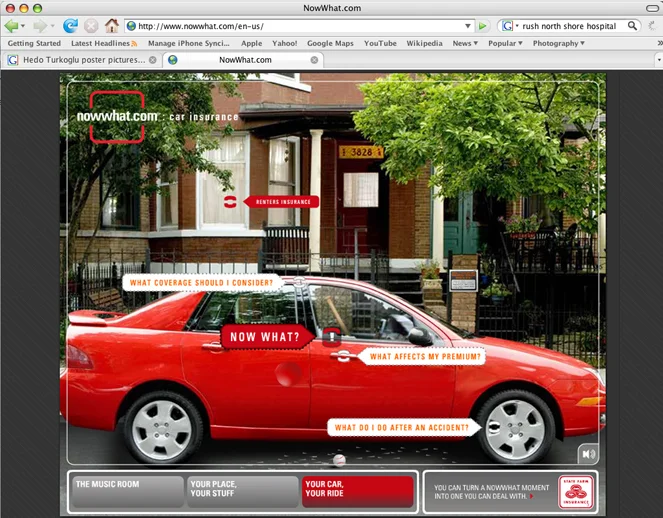Open the Google Maps bookmark
663x518 pixels.
[330, 43]
